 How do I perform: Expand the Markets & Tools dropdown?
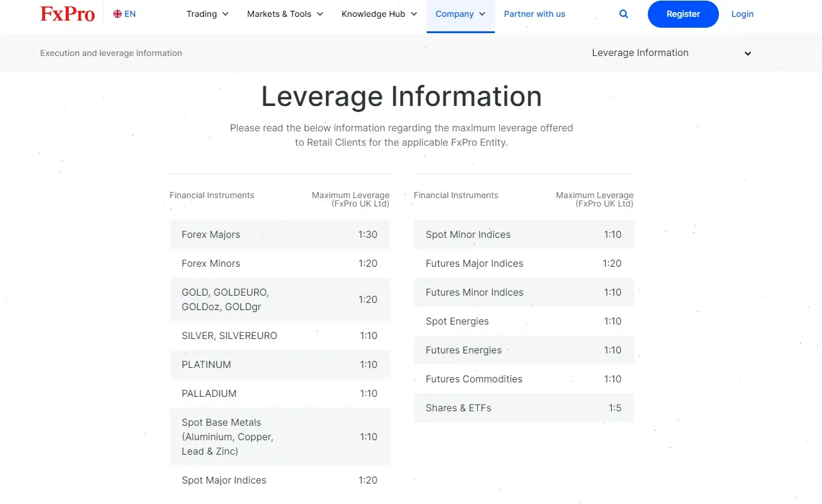(320, 14)
